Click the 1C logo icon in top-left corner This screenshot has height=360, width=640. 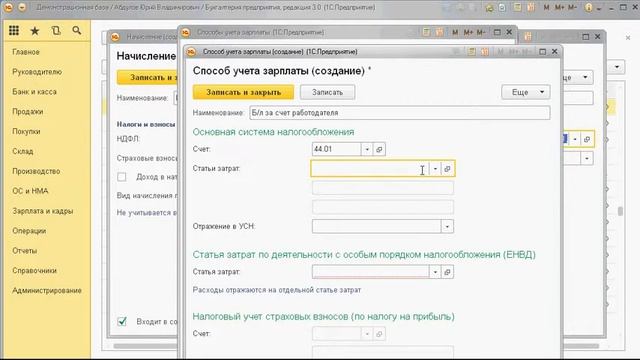click(8, 7)
